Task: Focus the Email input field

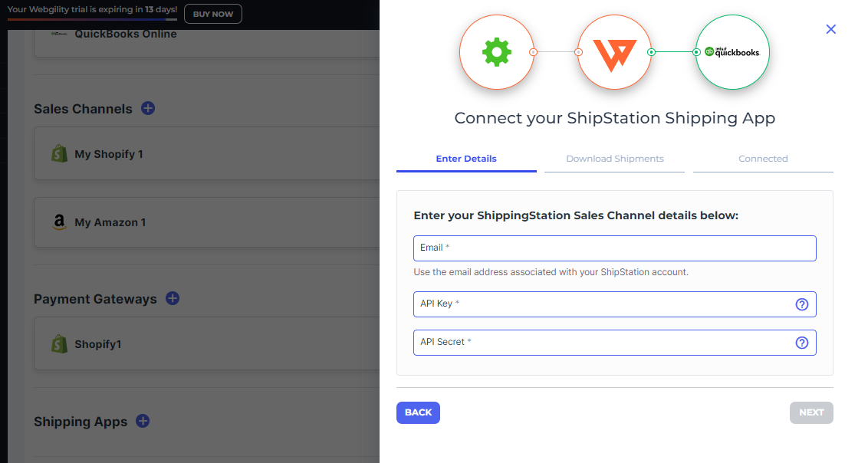Action: coord(614,248)
